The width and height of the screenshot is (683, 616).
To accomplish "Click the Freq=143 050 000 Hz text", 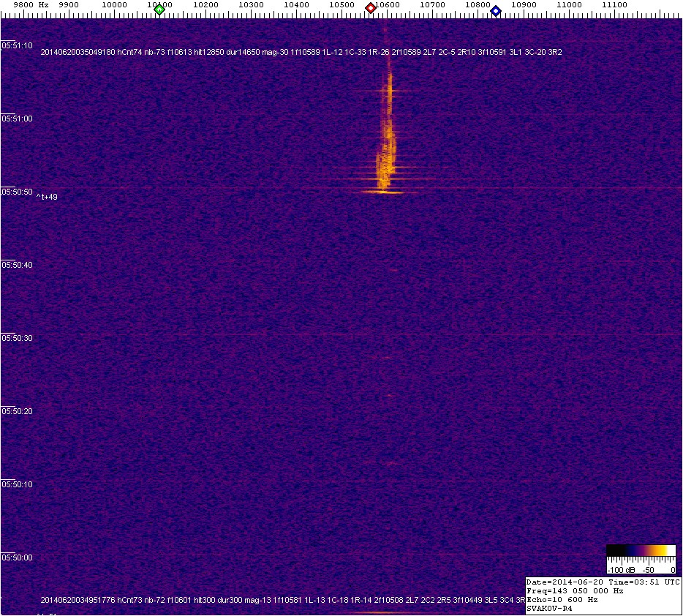I will coord(575,590).
